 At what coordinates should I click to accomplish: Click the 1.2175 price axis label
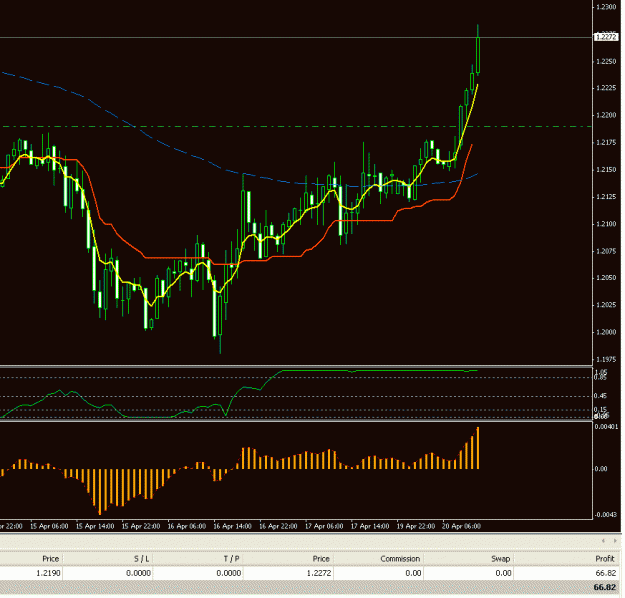(606, 142)
